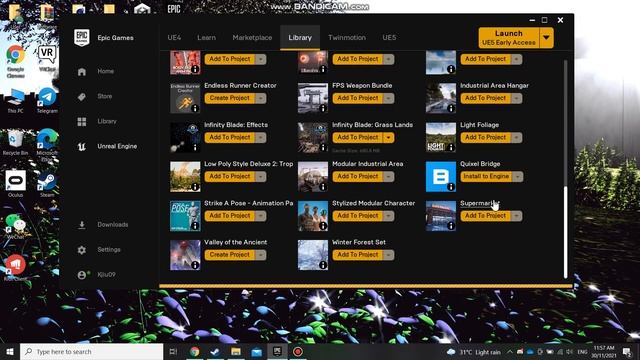
Task: Click the Library vertical scrollbar thumb
Action: point(565,232)
